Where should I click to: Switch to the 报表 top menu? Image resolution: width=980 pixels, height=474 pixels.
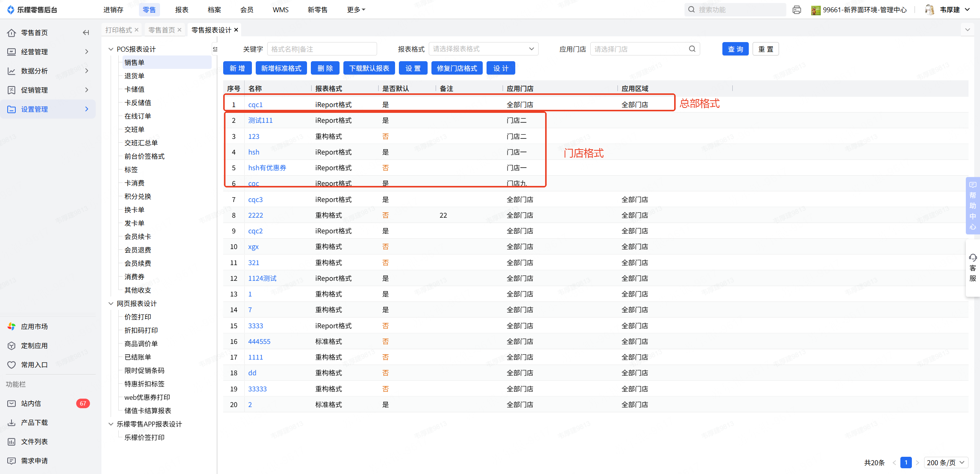click(181, 10)
